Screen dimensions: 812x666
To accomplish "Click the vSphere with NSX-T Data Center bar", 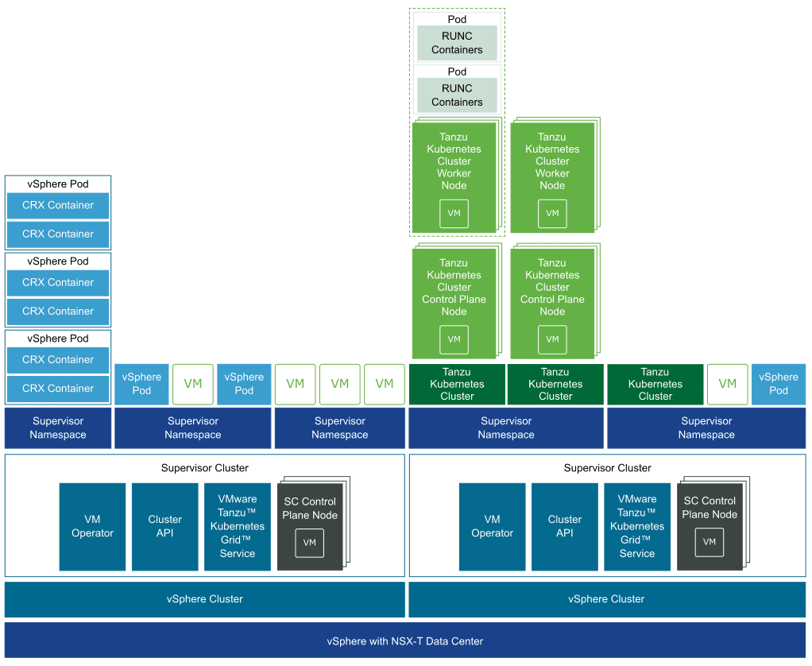I will [405, 641].
